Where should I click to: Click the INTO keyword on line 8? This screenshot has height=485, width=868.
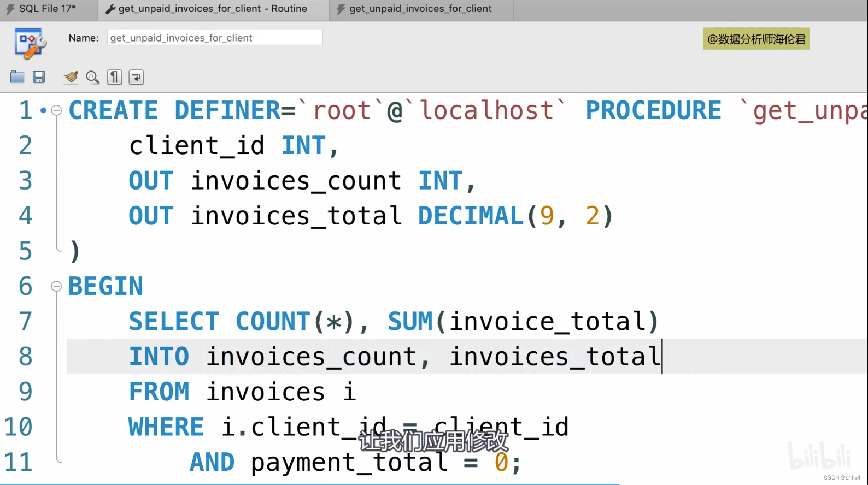coord(159,357)
